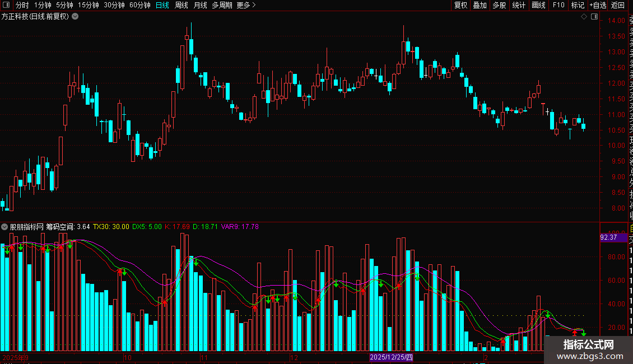This screenshot has width=633, height=364.
Task: Select the 日线 daily period tab
Action: (162, 5)
